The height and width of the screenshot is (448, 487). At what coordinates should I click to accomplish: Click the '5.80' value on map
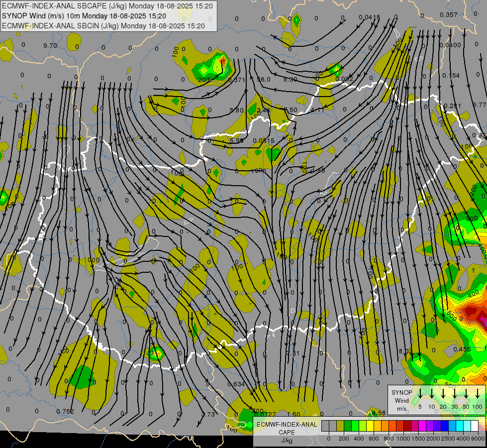pyautogui.click(x=237, y=110)
